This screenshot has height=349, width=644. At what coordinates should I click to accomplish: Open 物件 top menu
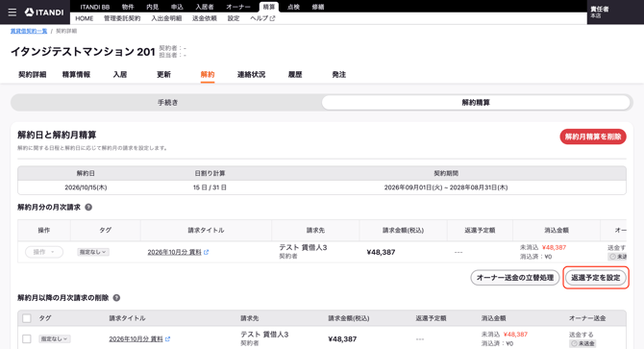click(x=128, y=7)
